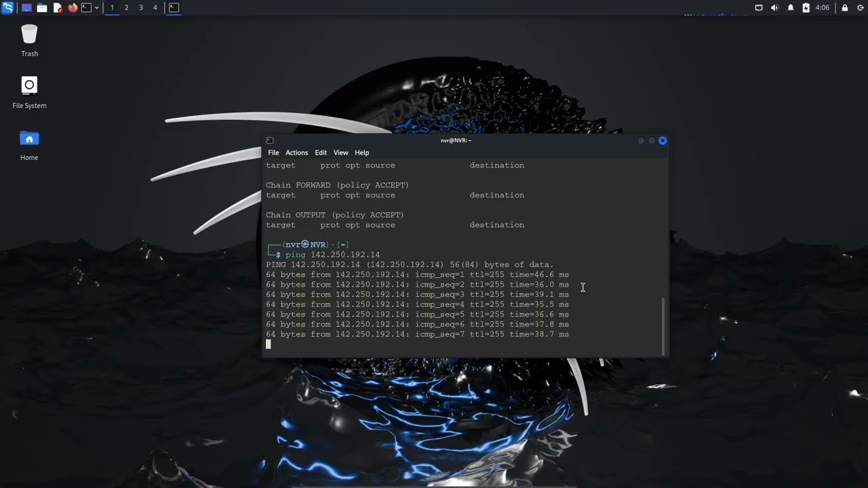The image size is (868, 488).
Task: Select the Home folder desktop icon
Action: pos(29,144)
